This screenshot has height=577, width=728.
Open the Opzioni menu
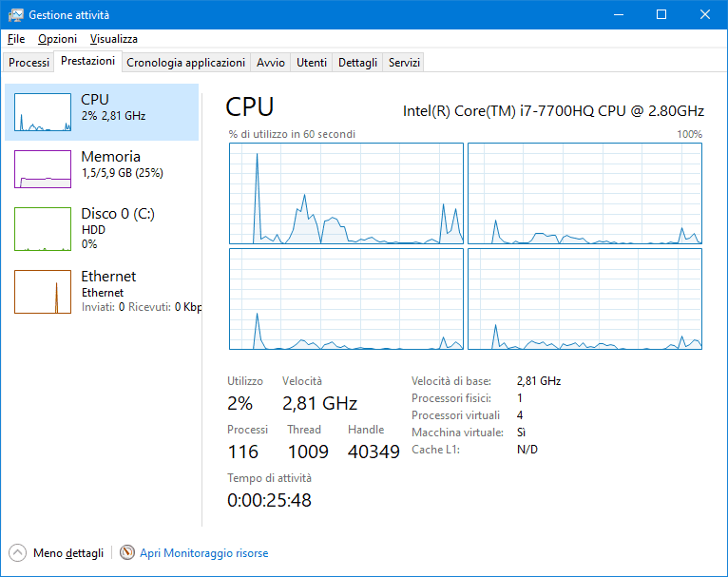57,39
